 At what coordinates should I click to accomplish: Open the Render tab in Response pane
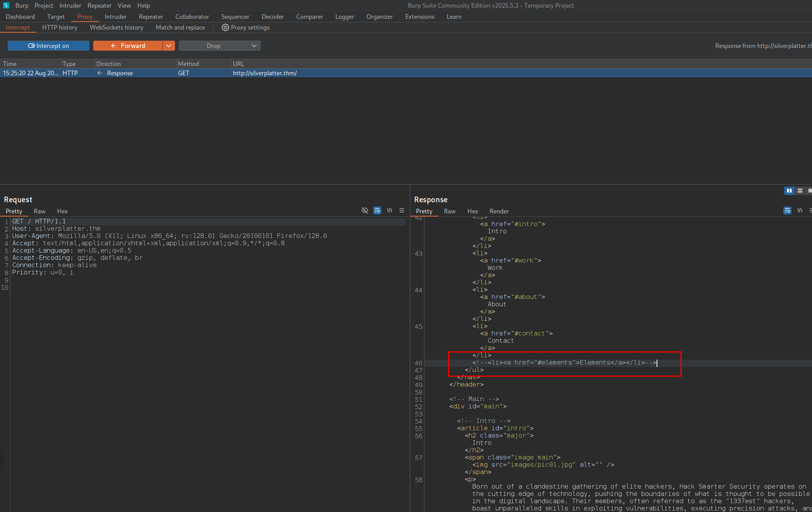499,211
